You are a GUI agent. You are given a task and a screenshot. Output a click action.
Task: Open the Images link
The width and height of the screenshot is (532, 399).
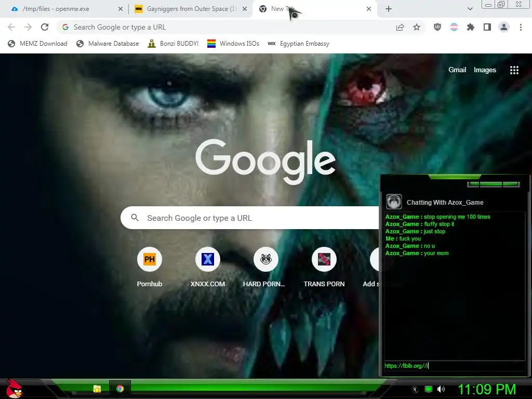485,70
